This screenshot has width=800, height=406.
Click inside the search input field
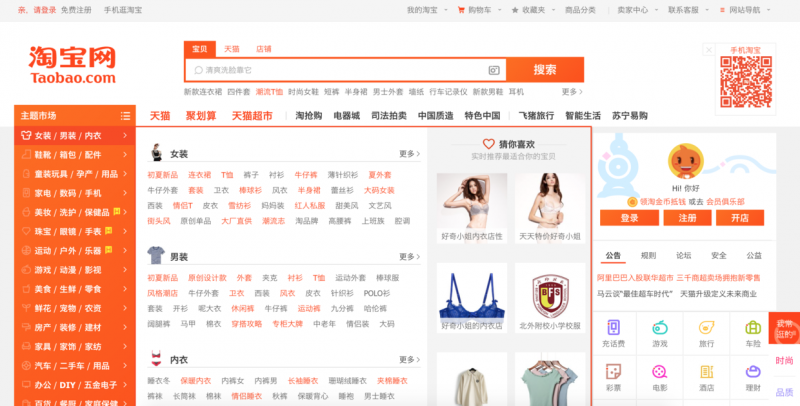coord(345,70)
